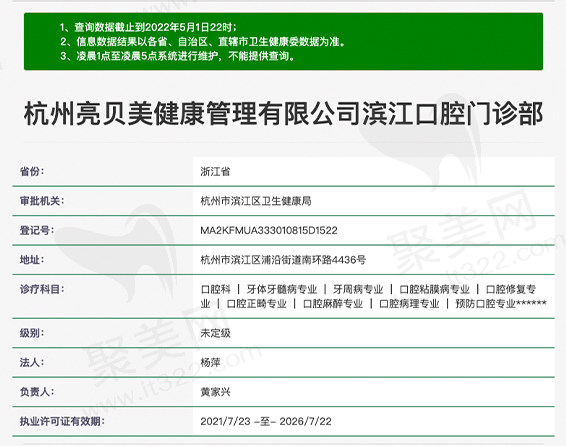Click the registration number MA2KFMUA333010815D1522

tap(269, 231)
